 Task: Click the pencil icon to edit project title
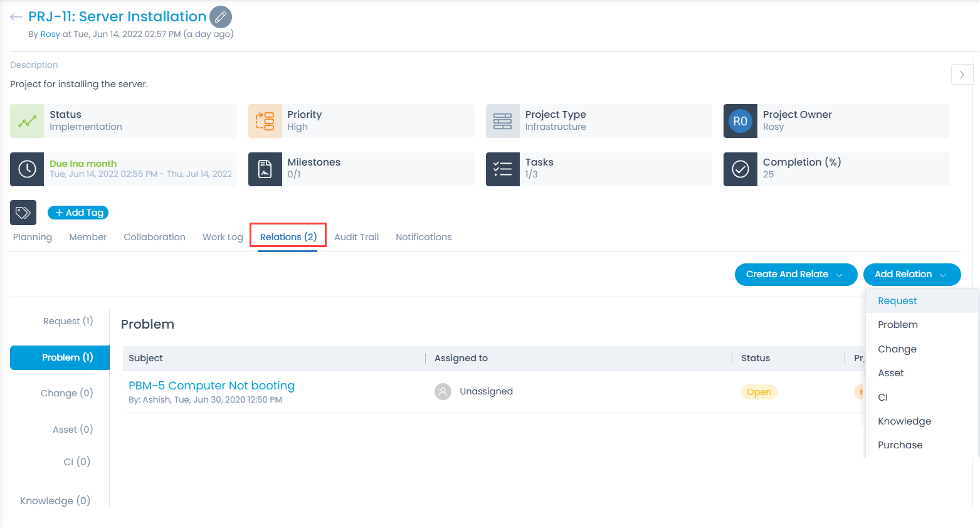coord(220,17)
